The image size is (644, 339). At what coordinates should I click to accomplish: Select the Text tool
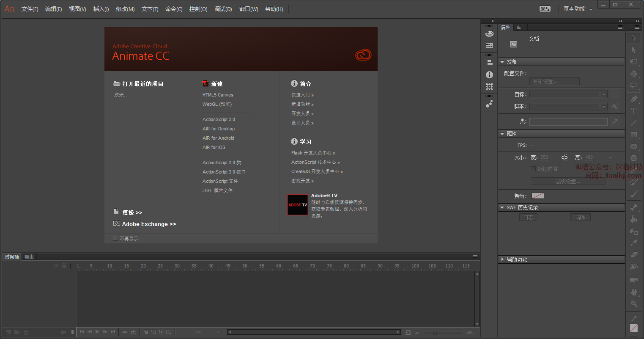(633, 111)
